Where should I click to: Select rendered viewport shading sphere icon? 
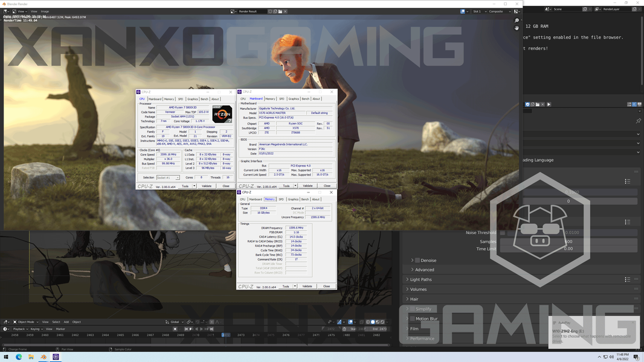(x=382, y=322)
